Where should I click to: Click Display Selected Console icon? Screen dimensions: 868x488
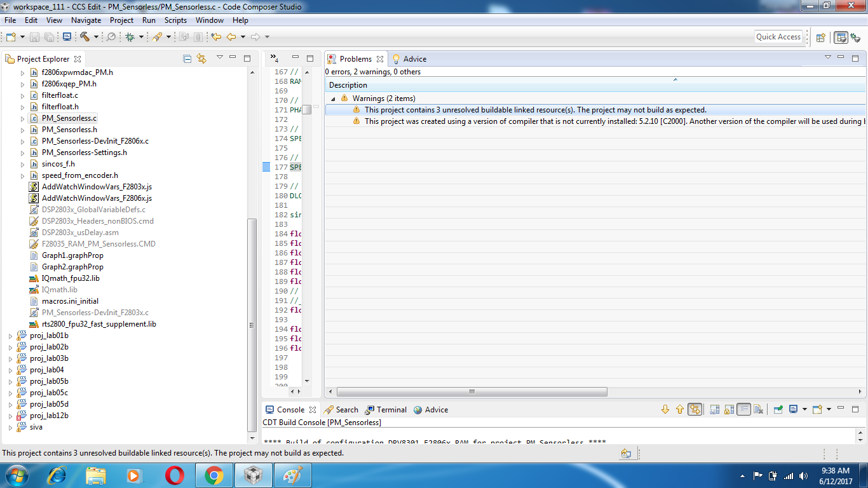pyautogui.click(x=793, y=410)
